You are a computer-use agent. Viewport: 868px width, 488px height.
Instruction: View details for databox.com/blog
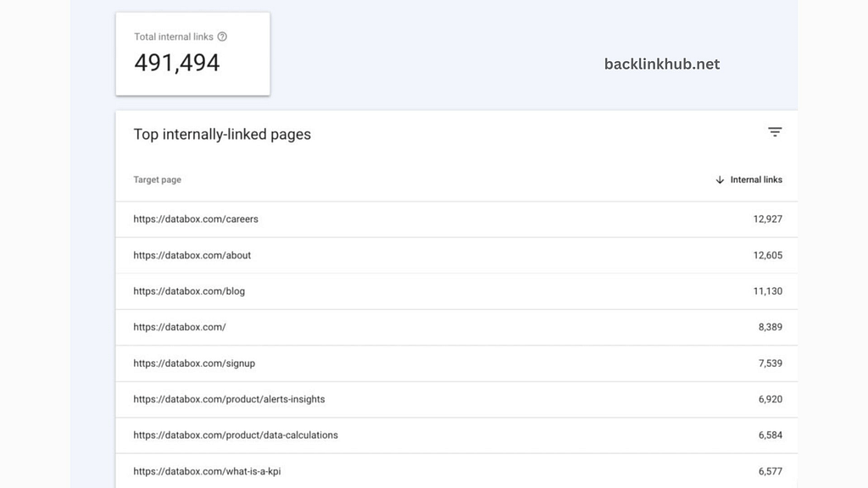coord(188,291)
